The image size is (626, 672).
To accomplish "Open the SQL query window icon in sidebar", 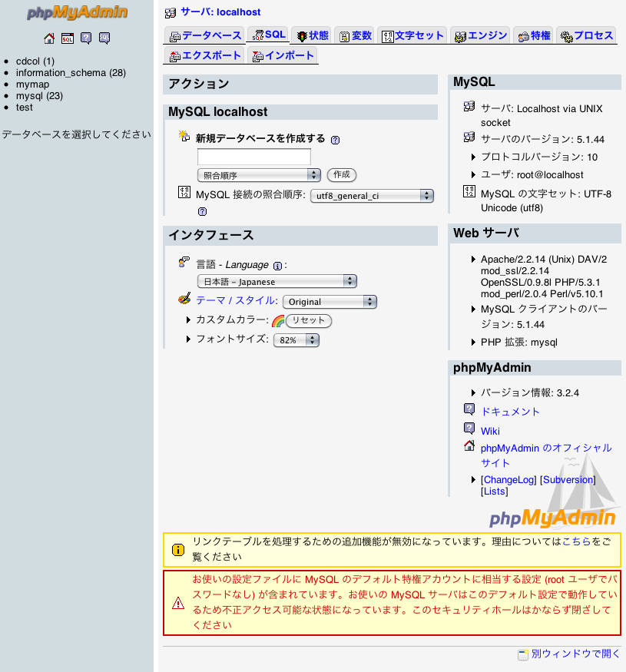I will 67,38.
